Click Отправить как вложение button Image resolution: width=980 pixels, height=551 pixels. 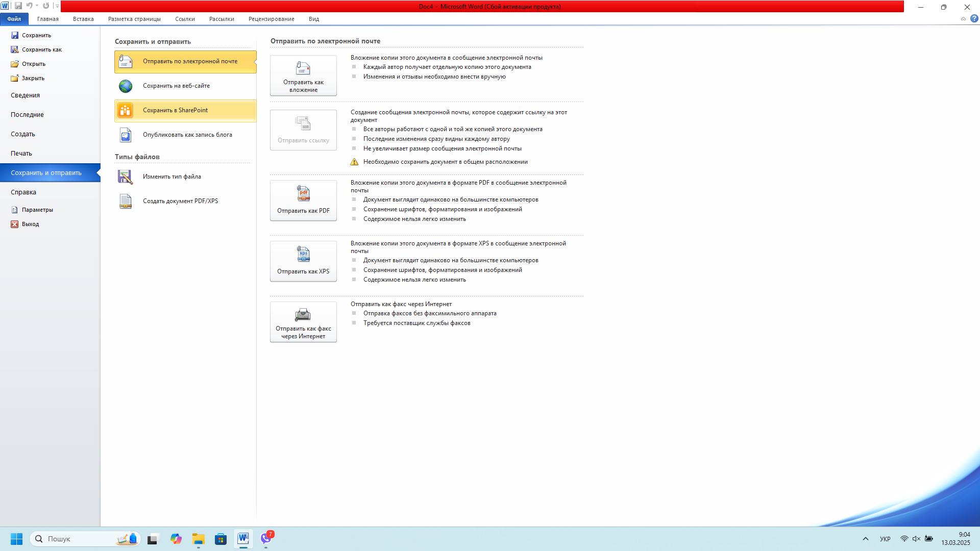click(303, 76)
